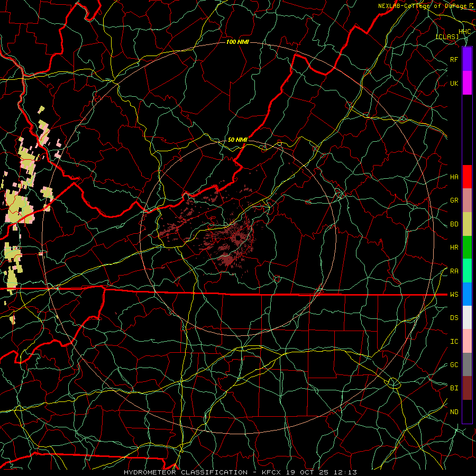Click the 'KFCX' radar site identifier

271,472
